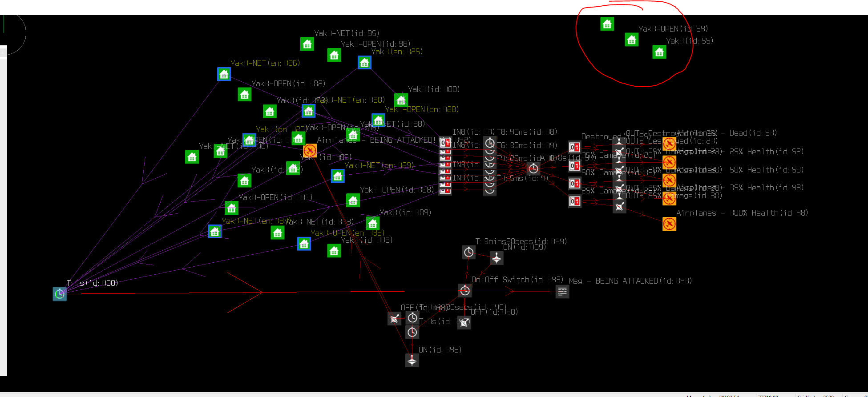
Task: Select the T: 1s timer node (id 138)
Action: pyautogui.click(x=60, y=294)
